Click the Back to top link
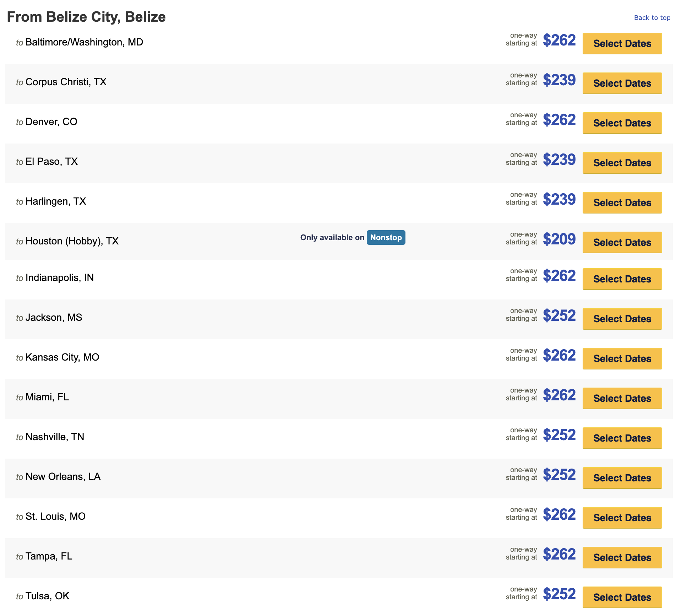 pos(652,18)
